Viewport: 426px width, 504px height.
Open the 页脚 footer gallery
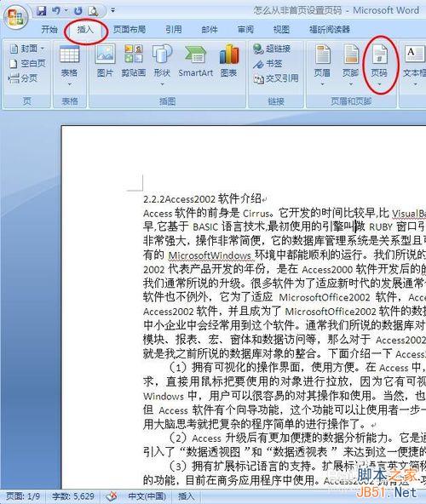351,66
